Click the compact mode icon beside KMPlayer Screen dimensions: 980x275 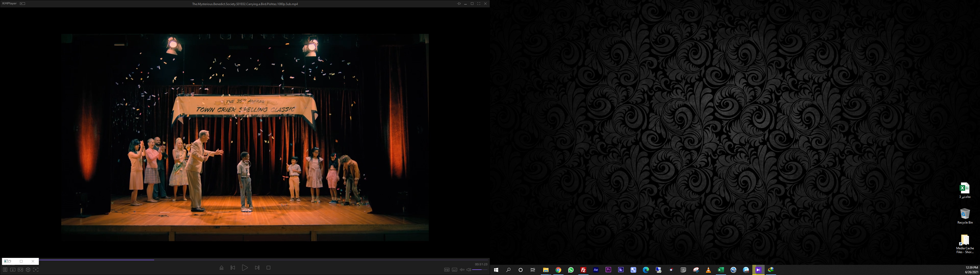click(22, 3)
